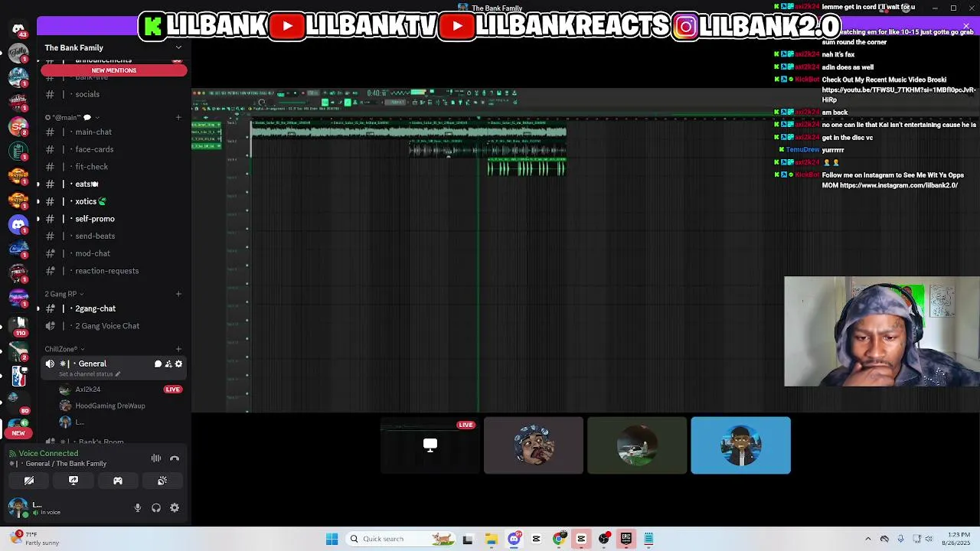Share your screen from the voice panel

click(73, 481)
